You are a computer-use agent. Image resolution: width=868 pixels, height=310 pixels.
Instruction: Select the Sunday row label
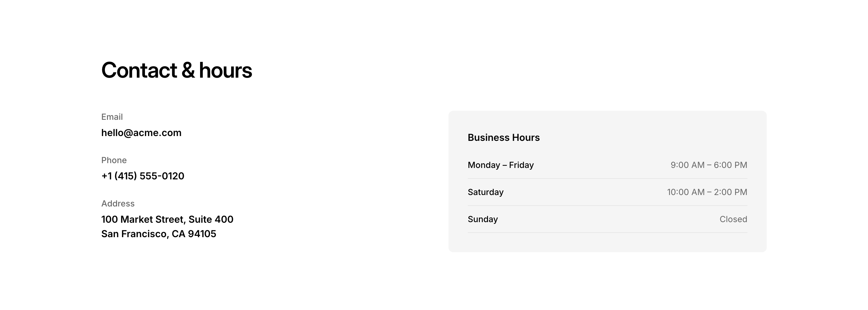pyautogui.click(x=483, y=219)
